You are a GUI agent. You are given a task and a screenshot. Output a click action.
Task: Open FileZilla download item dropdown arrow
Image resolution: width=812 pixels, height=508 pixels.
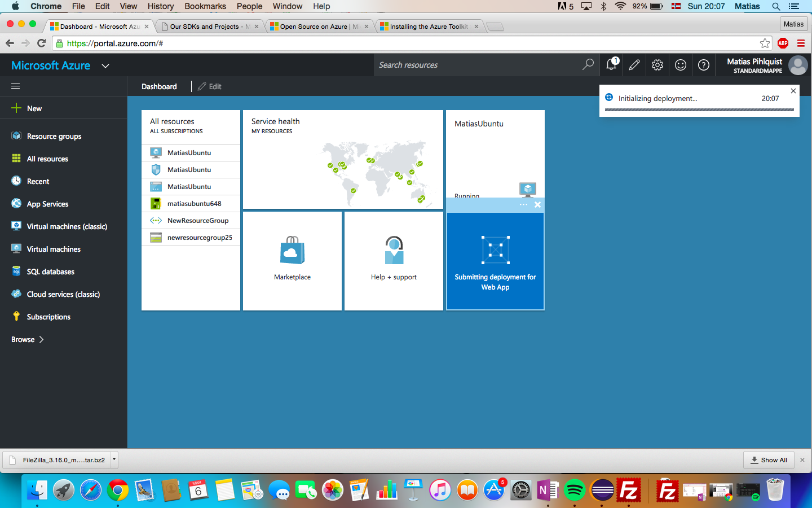114,459
